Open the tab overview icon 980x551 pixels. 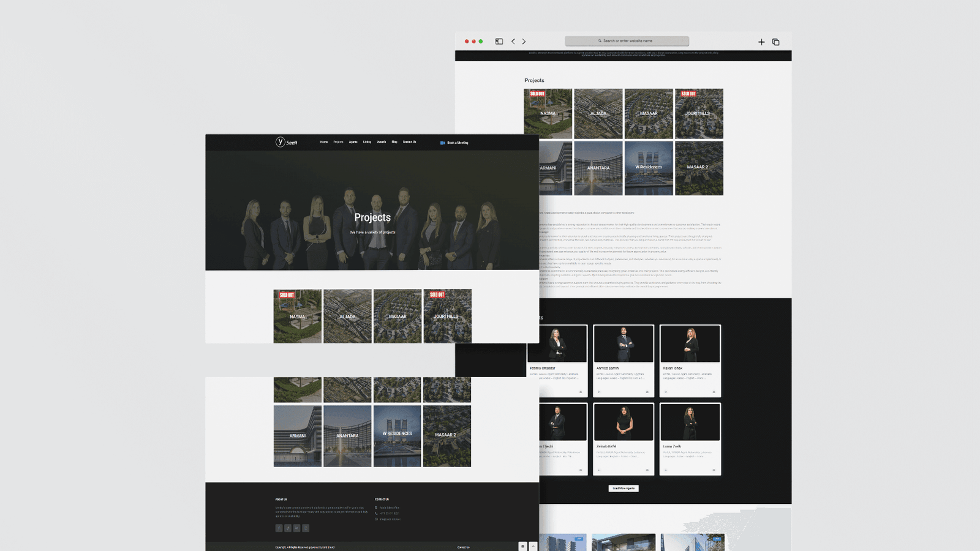coord(776,42)
